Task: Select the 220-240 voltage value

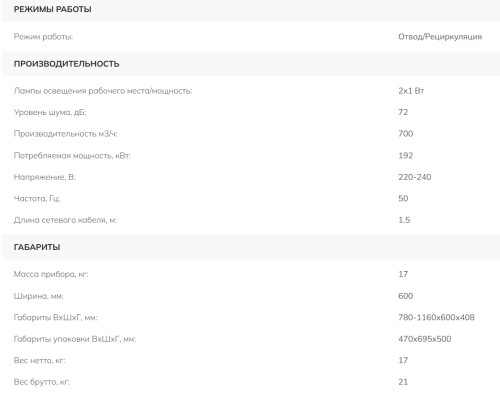Action: 415,177
